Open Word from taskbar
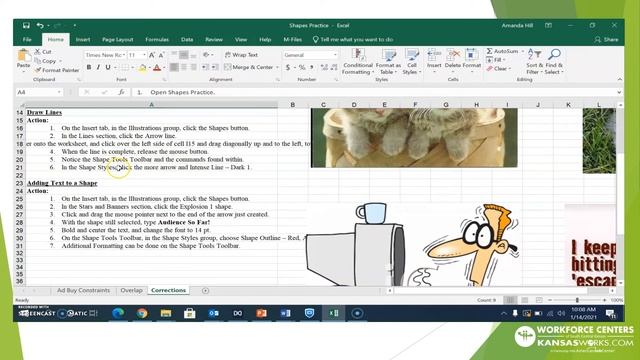This screenshot has width=640, height=360. click(285, 313)
